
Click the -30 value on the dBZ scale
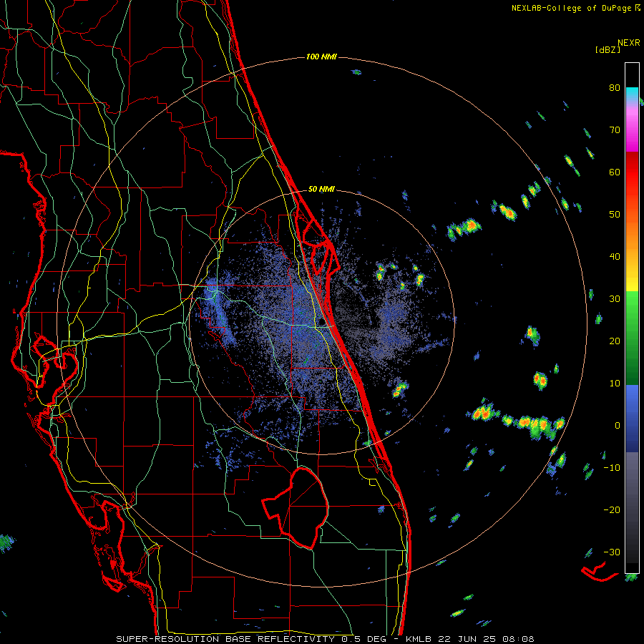point(612,552)
